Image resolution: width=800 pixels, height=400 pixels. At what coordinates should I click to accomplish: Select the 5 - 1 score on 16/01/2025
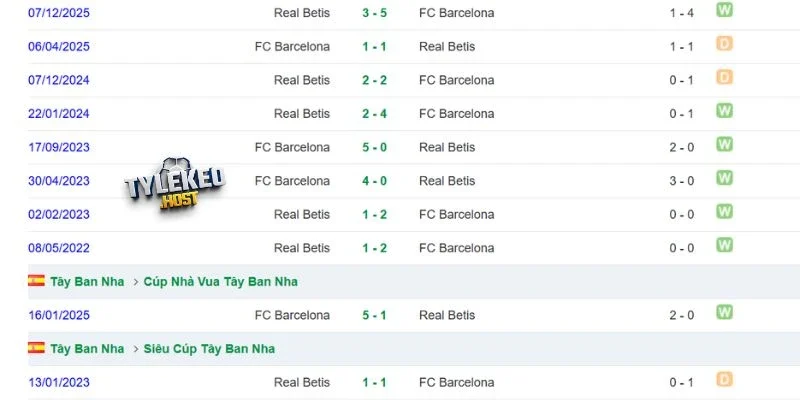[374, 315]
